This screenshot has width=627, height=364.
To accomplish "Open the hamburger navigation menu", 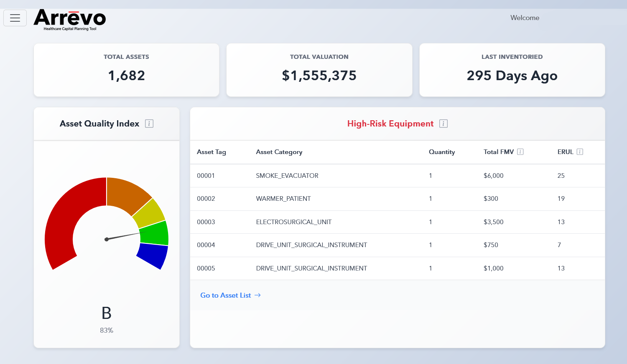I will point(15,18).
